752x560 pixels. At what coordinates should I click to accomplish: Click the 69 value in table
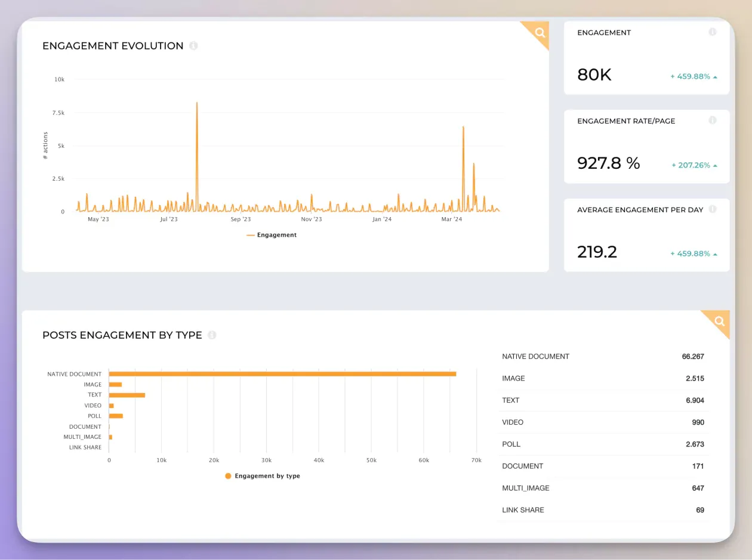(x=700, y=510)
